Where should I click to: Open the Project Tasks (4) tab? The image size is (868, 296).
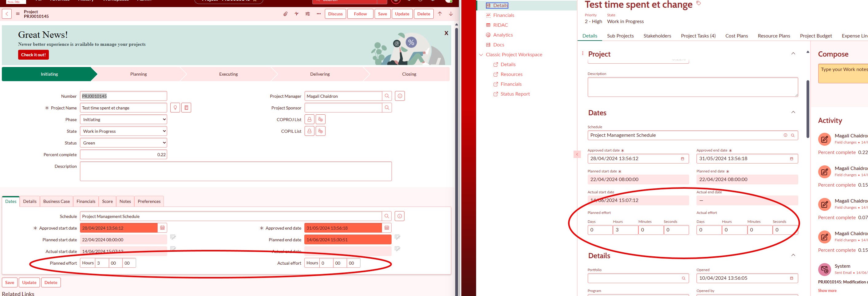(x=698, y=36)
